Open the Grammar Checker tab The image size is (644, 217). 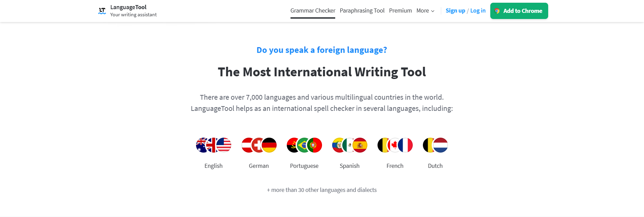click(313, 11)
